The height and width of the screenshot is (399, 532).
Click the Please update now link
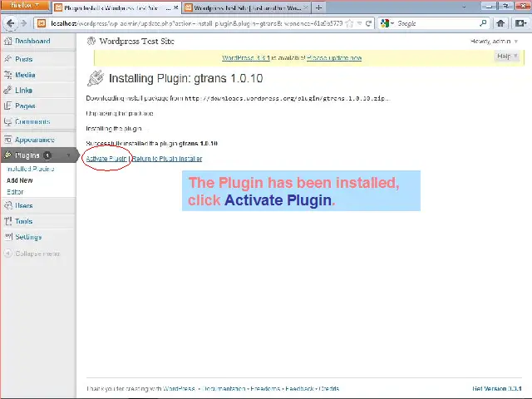coord(334,57)
